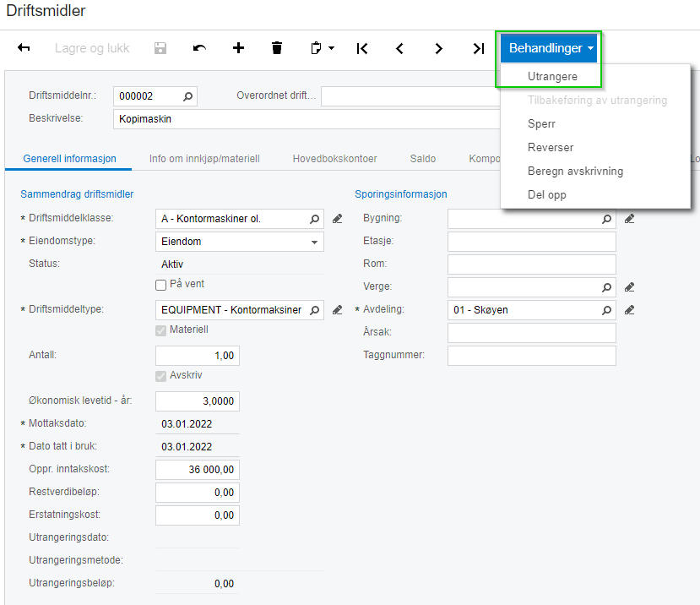Go to previous record icon
The image size is (700, 605).
399,48
